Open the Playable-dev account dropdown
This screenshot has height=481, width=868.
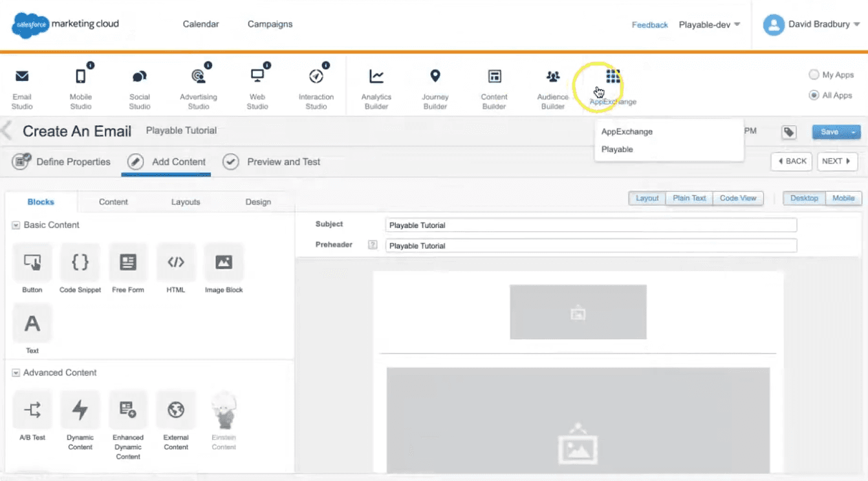coord(710,25)
